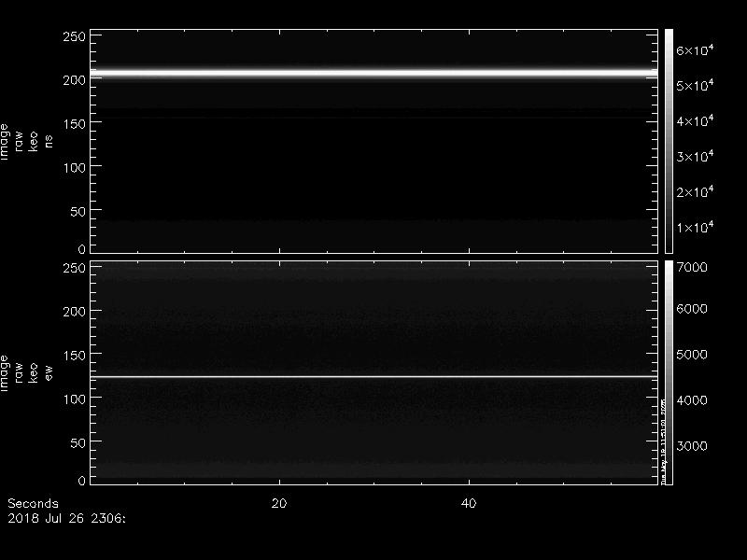Viewport: 747px width, 560px height.
Task: Click the colorbar value '6000'
Action: (x=692, y=309)
